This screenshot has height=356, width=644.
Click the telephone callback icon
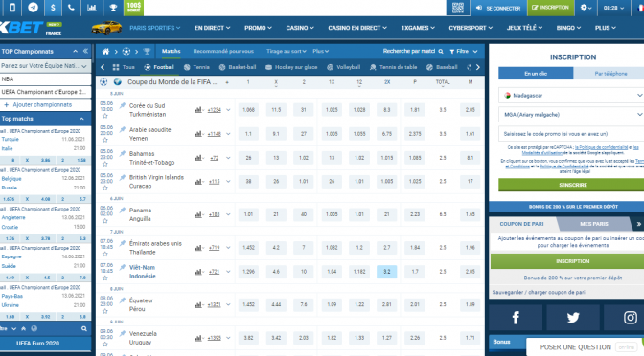tap(72, 8)
